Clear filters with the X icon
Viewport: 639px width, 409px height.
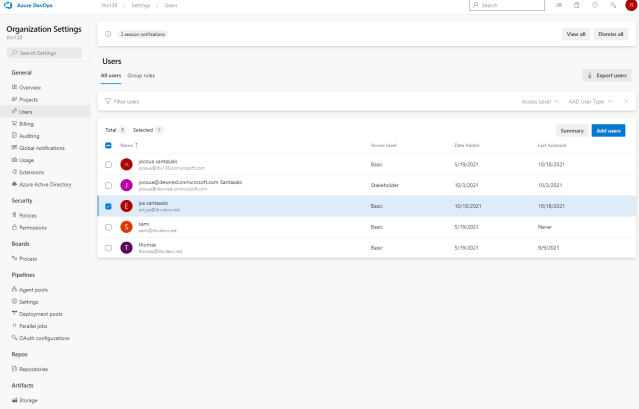pos(626,101)
